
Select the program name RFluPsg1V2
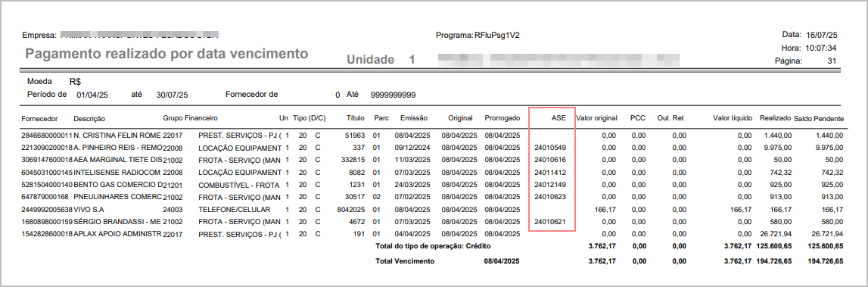tap(496, 36)
